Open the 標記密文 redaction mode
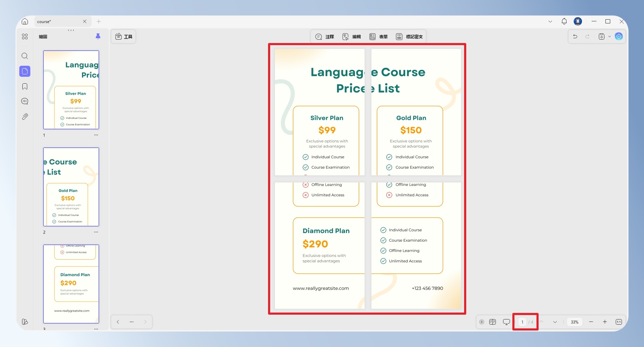644x347 pixels. [409, 36]
